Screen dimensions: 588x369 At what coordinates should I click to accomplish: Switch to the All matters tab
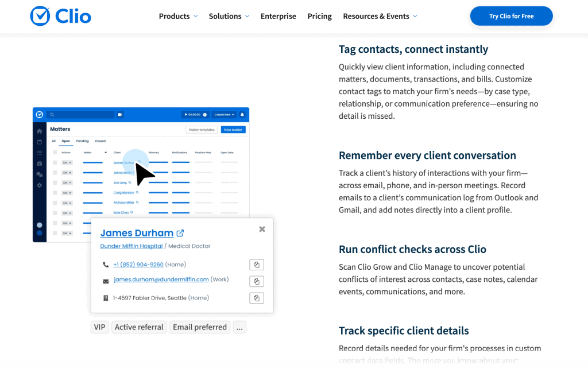[x=53, y=141]
